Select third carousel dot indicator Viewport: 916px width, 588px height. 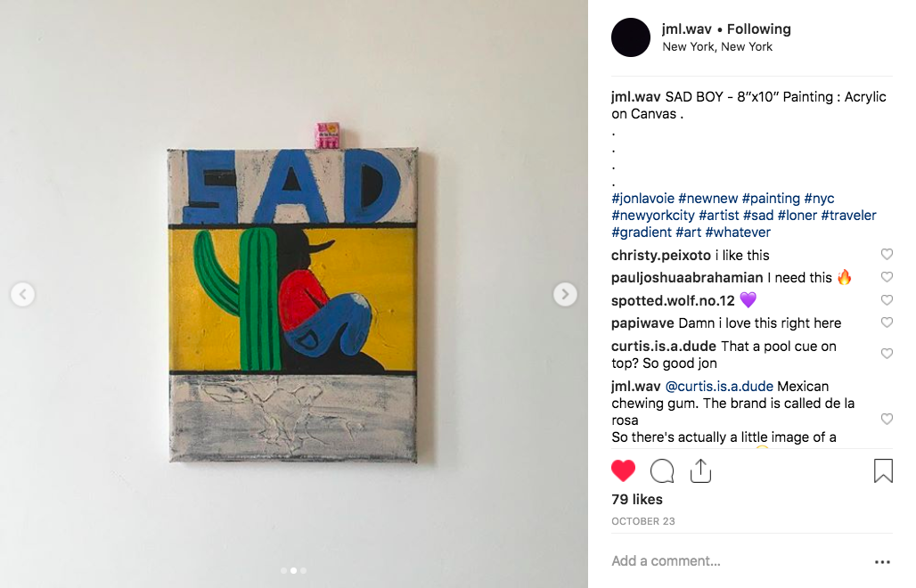pyautogui.click(x=303, y=570)
